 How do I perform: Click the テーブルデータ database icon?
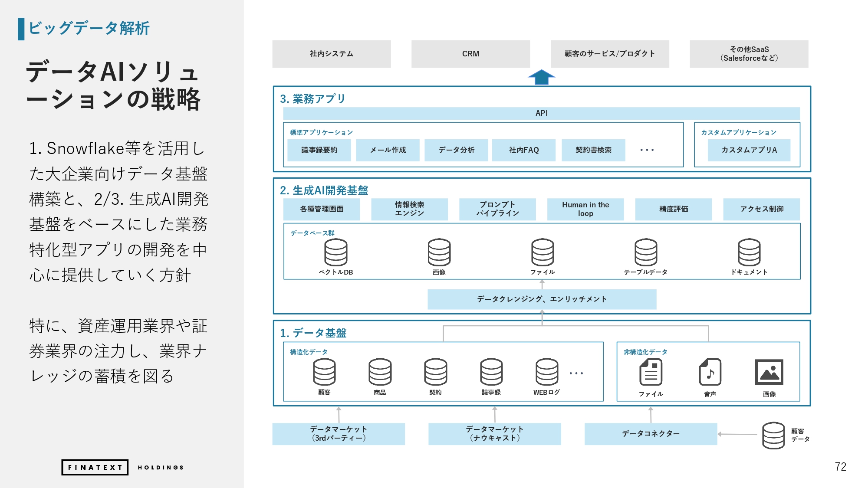point(646,252)
